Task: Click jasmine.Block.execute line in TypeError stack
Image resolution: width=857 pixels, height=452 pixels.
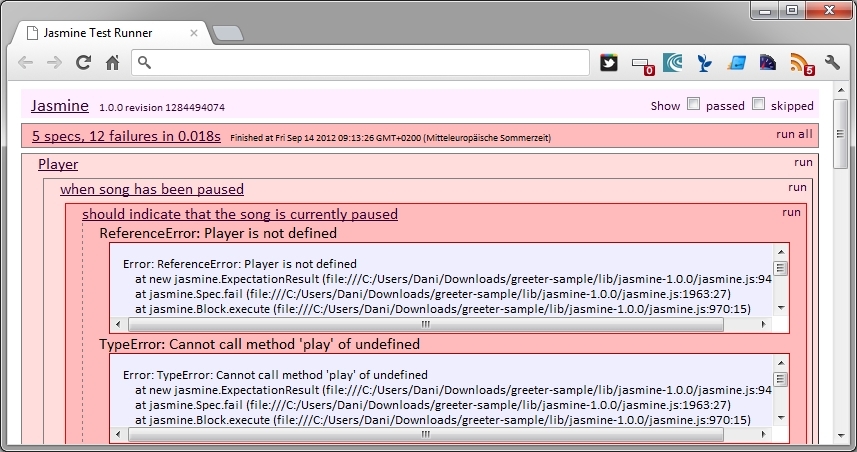Action: (x=443, y=420)
